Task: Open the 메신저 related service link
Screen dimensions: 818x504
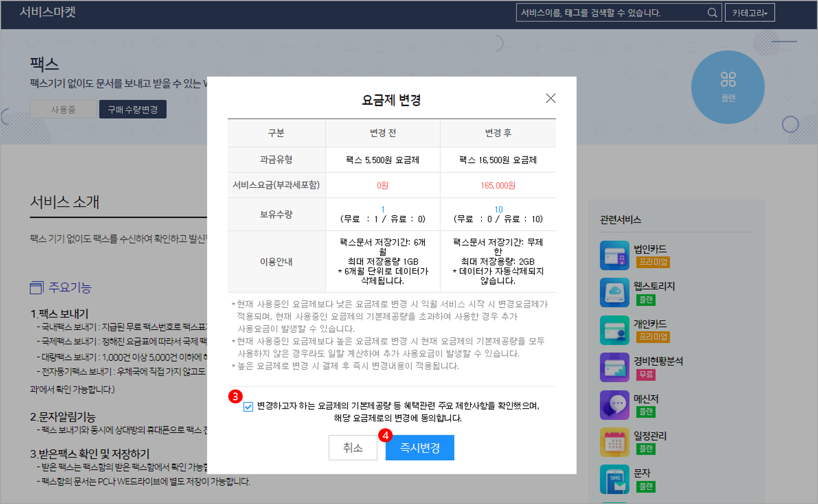Action: (646, 399)
